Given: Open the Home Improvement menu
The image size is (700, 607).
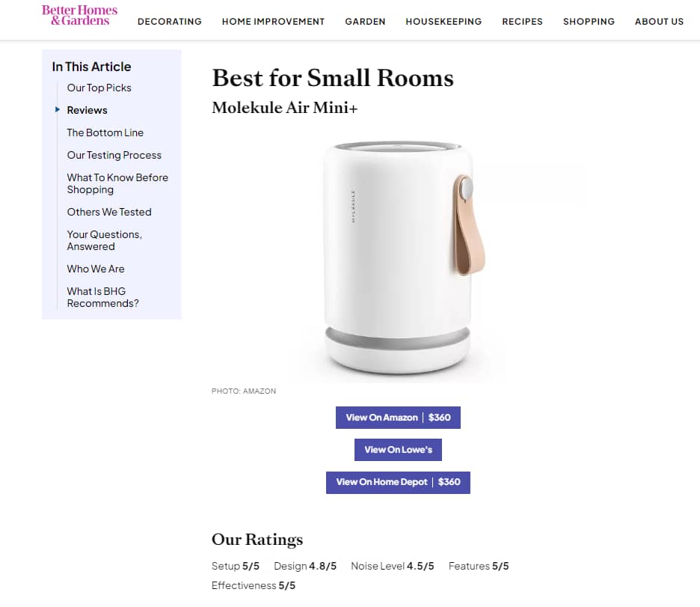Looking at the screenshot, I should [x=273, y=22].
